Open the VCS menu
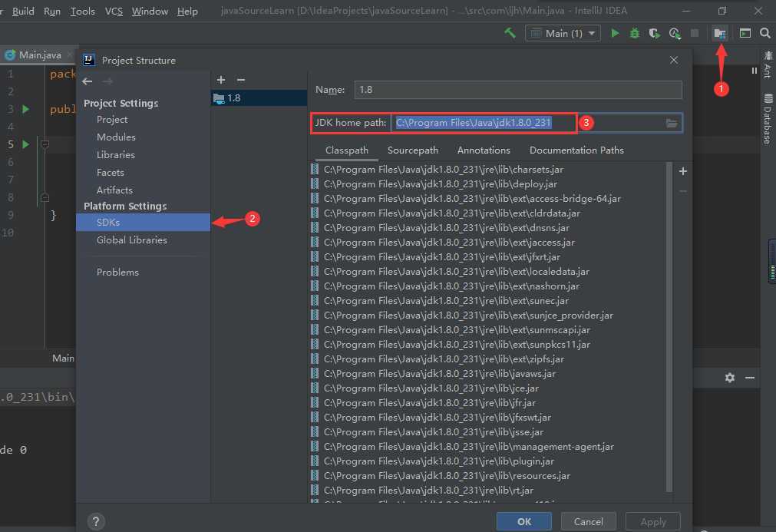The image size is (776, 532). 114,11
